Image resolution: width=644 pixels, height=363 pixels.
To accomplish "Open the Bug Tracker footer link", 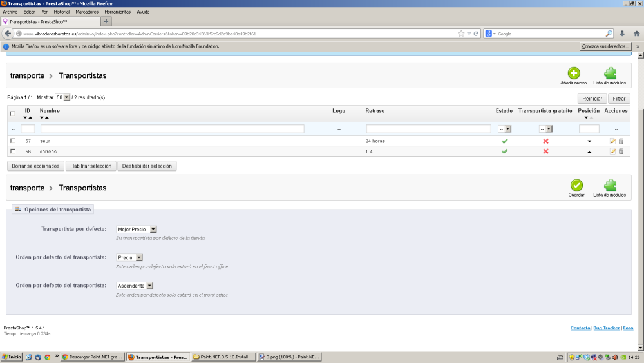I will click(606, 328).
